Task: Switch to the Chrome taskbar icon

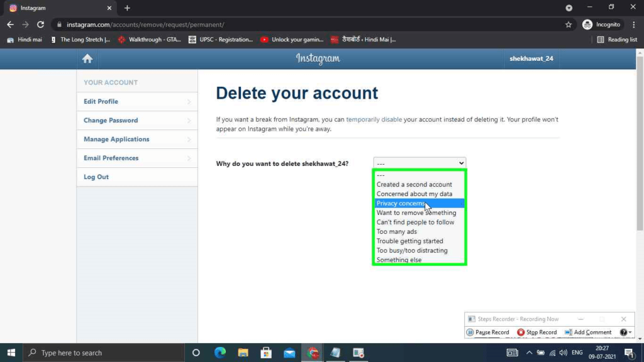Action: click(313, 353)
